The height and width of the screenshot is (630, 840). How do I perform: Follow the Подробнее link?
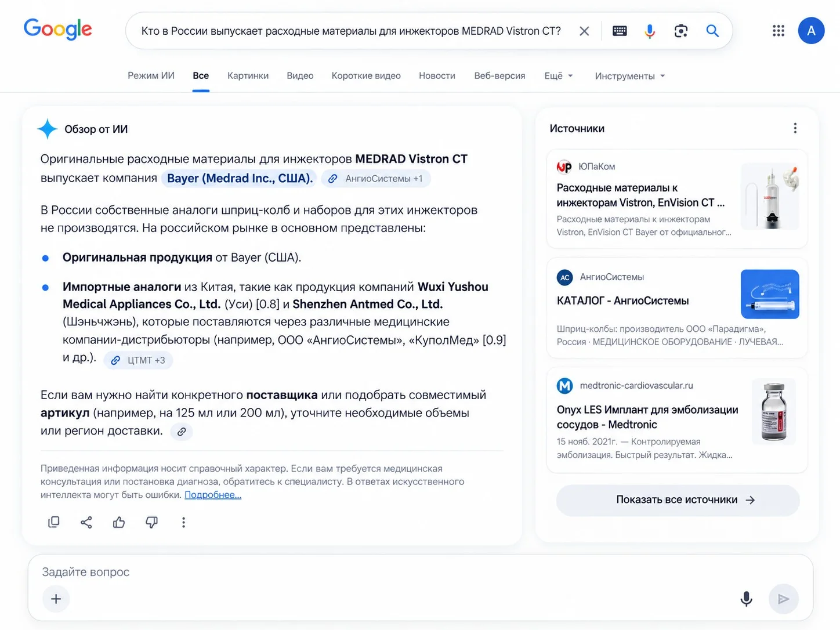click(213, 495)
